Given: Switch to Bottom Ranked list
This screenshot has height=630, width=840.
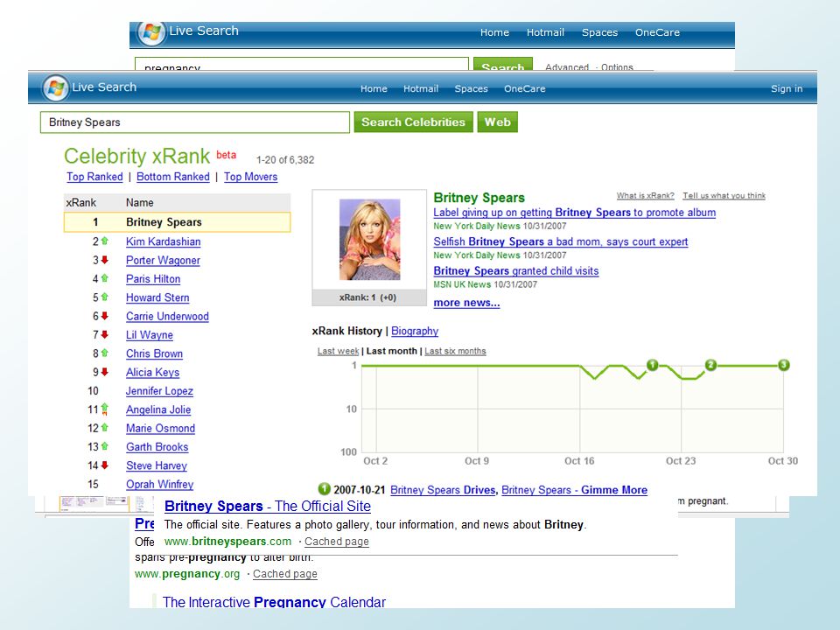Looking at the screenshot, I should [x=173, y=177].
